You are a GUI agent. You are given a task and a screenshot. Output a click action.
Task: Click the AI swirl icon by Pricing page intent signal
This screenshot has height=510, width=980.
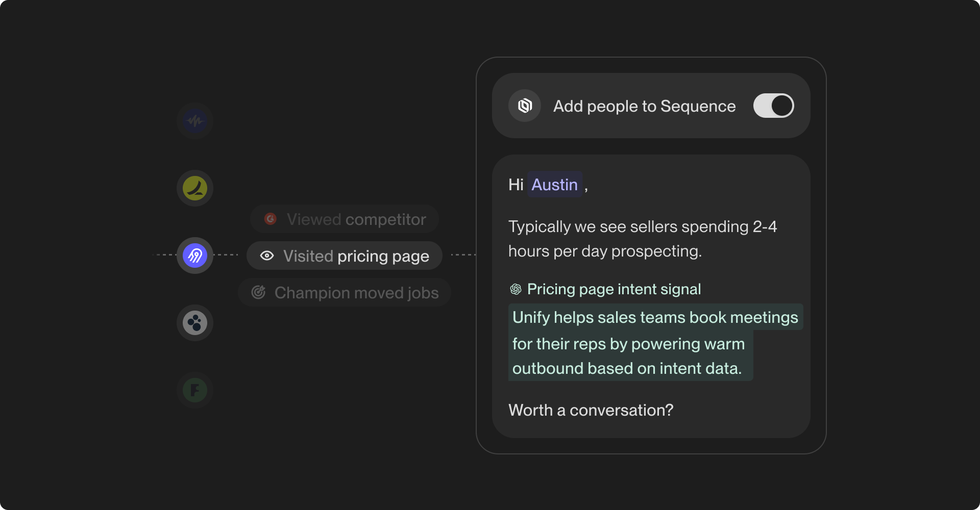tap(516, 289)
